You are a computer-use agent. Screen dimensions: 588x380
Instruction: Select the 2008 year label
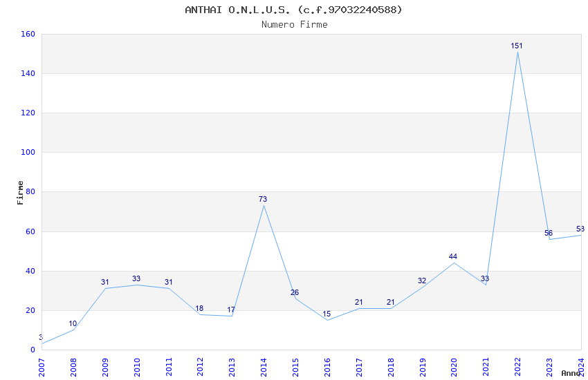pos(73,368)
